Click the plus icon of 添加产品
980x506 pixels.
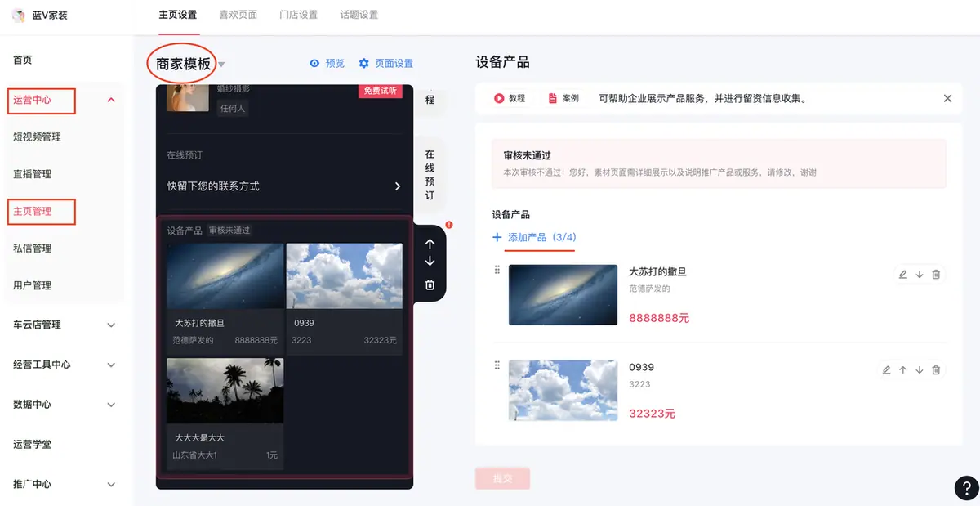coord(497,237)
